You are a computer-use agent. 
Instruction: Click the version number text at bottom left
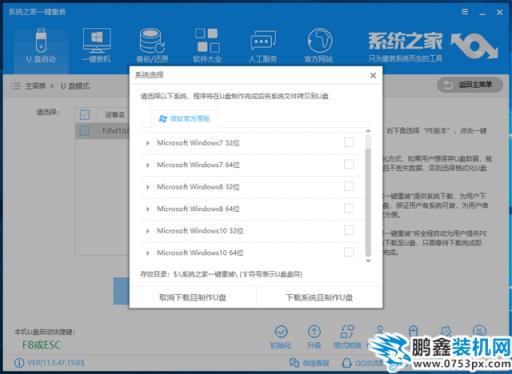[56, 363]
